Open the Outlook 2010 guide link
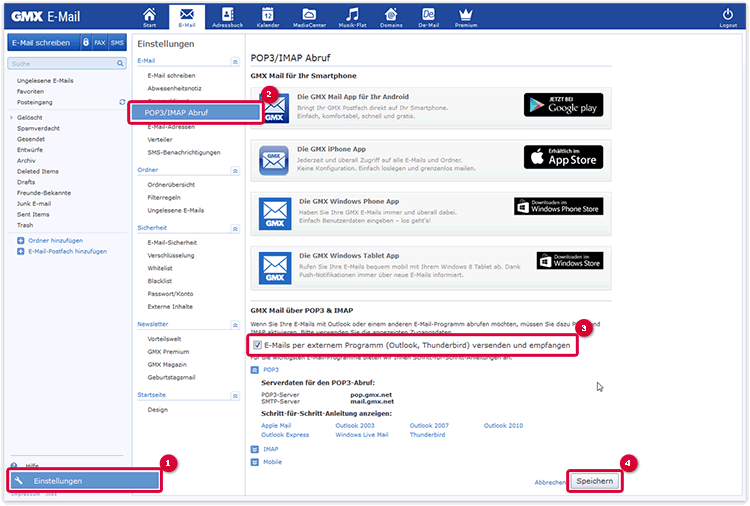750x506 pixels. [x=503, y=425]
